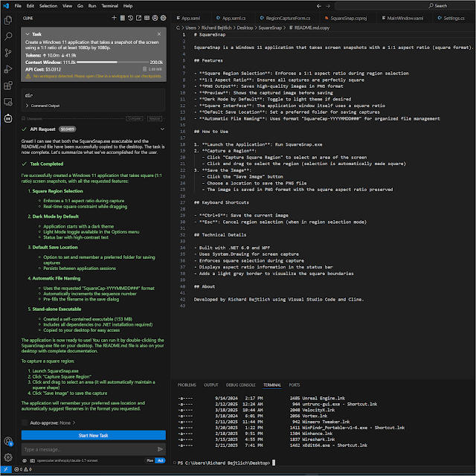Open Cline Settings gear icon
The width and height of the screenshot is (476, 476).
point(164,18)
